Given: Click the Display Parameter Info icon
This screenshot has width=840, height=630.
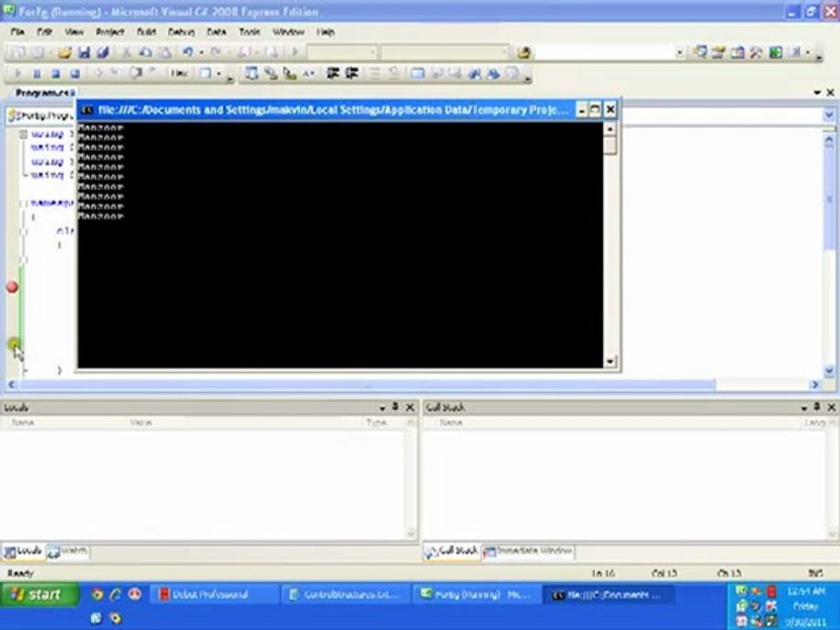Looking at the screenshot, I should click(x=270, y=73).
